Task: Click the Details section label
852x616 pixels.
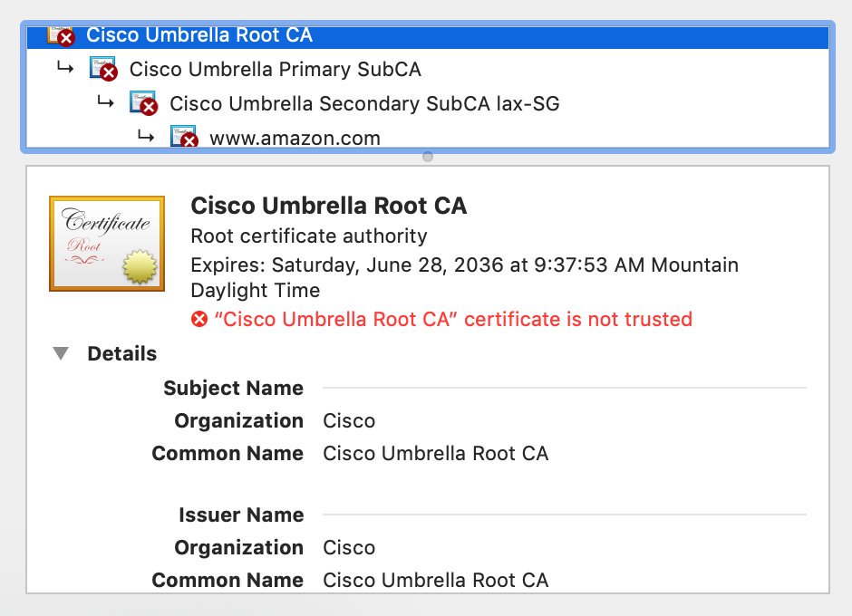Action: [122, 353]
